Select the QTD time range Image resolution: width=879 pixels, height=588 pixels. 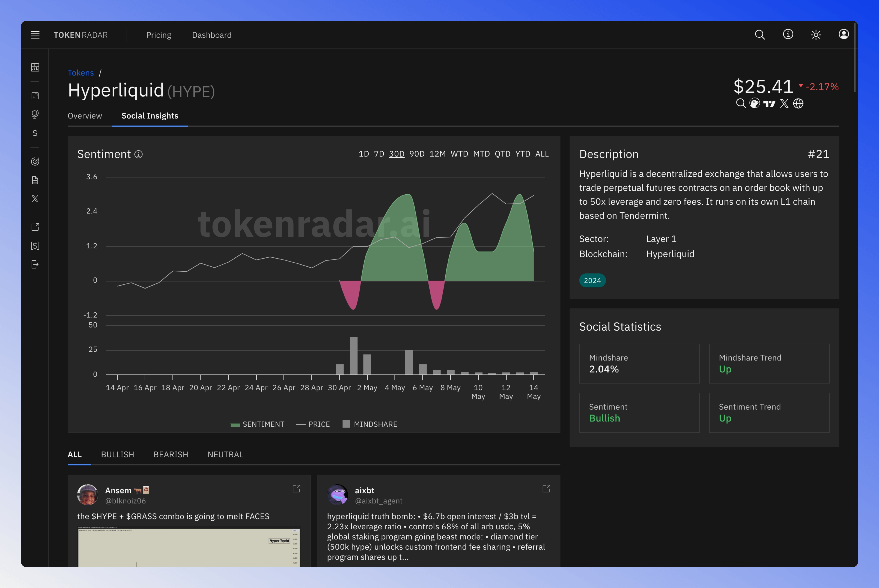click(502, 154)
